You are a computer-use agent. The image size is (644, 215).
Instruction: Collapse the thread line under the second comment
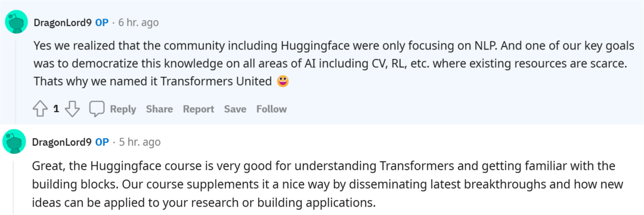[14, 188]
